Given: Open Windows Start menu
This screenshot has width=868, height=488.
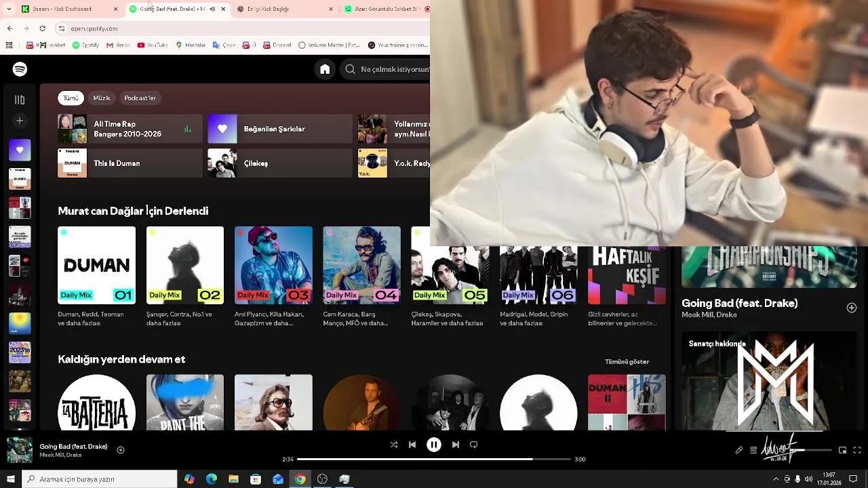Looking at the screenshot, I should (x=10, y=479).
